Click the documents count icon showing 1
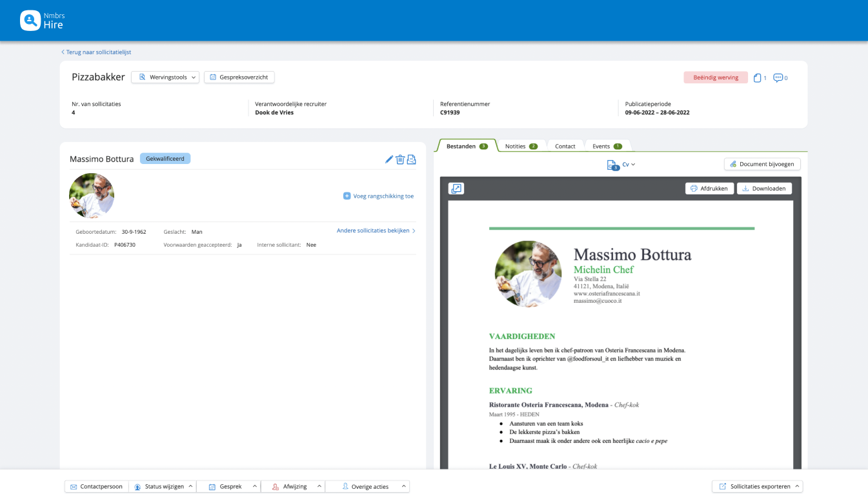The width and height of the screenshot is (868, 494). point(760,78)
